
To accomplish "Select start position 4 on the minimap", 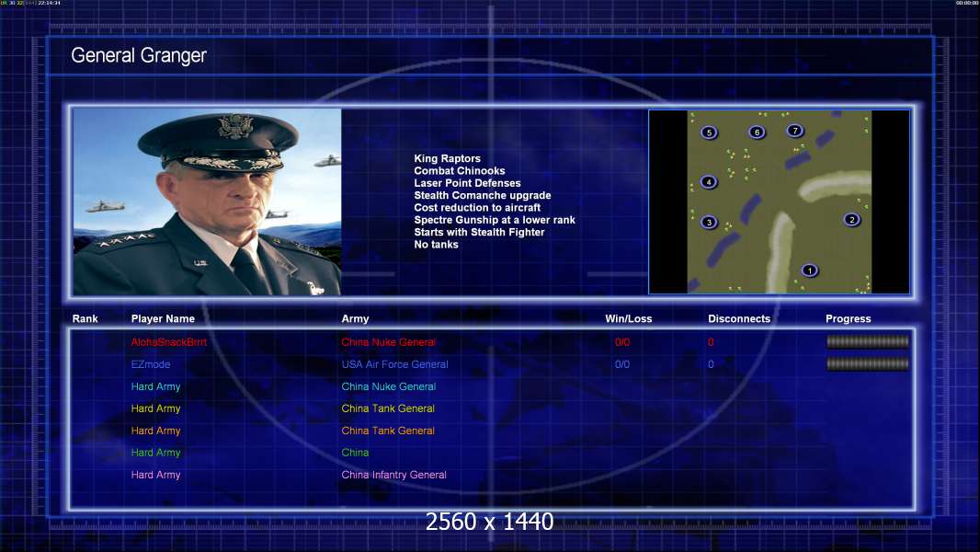I will (709, 182).
